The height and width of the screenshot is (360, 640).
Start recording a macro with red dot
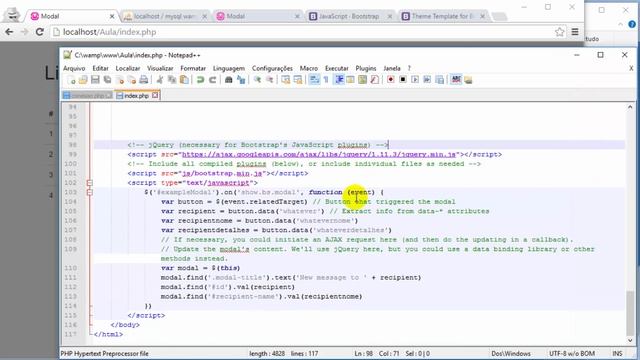pos(391,80)
